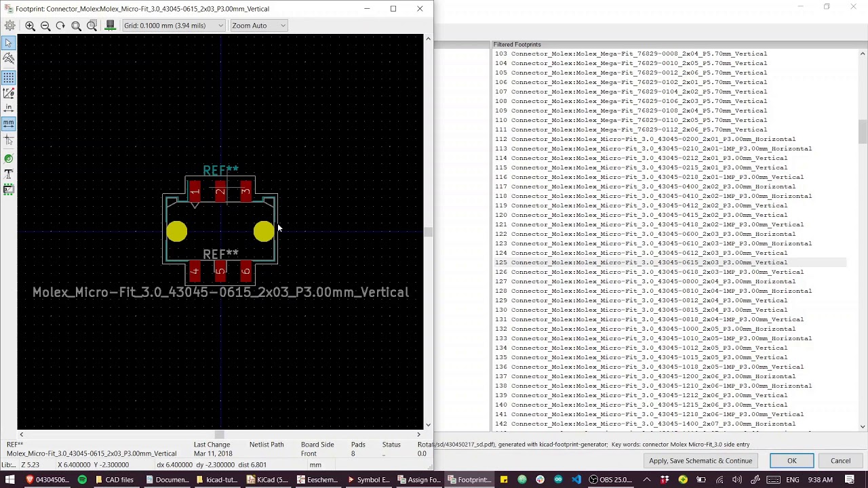The width and height of the screenshot is (868, 488).
Task: Click viewer horizontal scrollbar right arrow
Action: pyautogui.click(x=418, y=434)
